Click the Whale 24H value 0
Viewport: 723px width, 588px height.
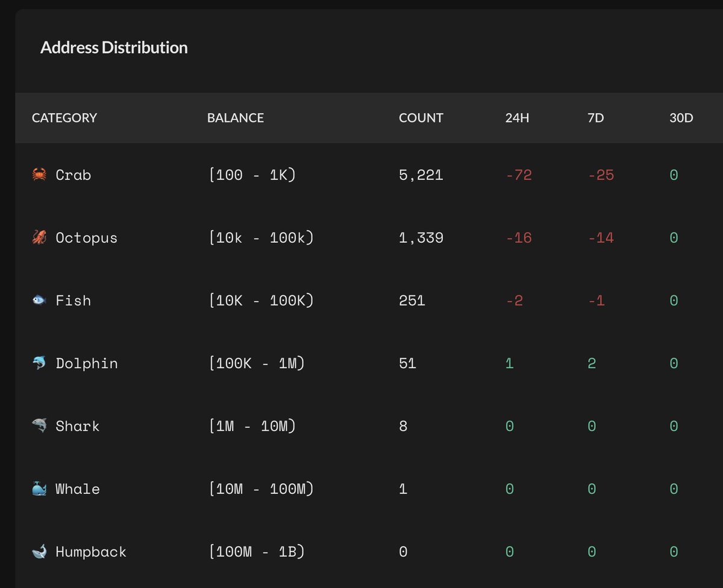pyautogui.click(x=510, y=489)
